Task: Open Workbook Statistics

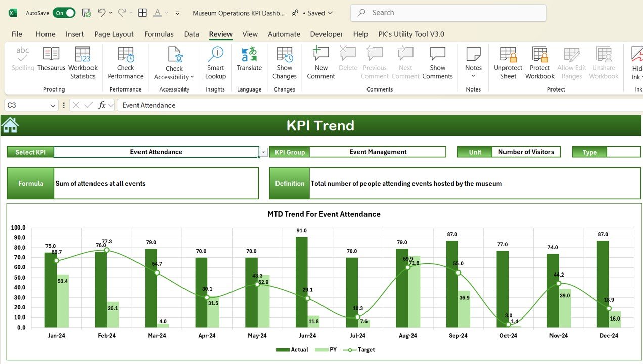Action: [83, 63]
